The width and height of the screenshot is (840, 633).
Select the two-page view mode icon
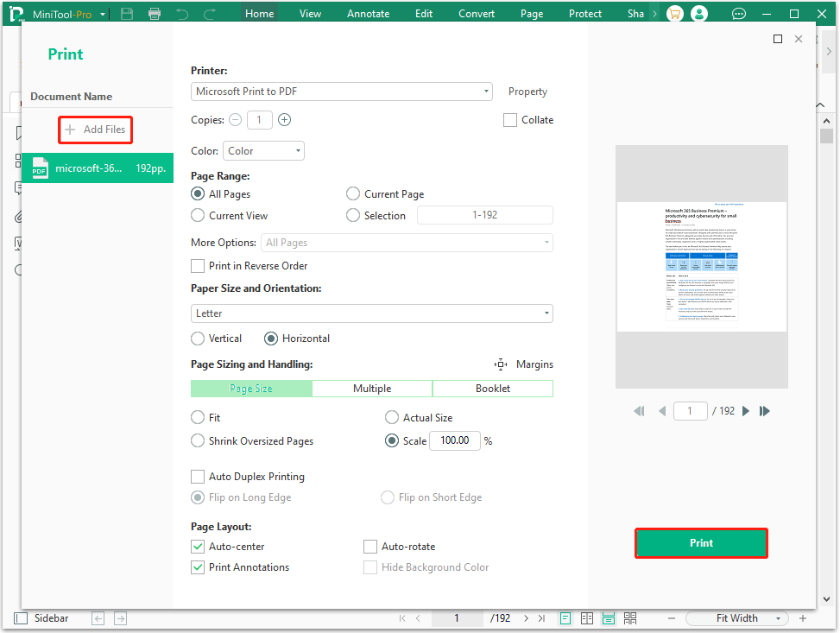click(x=587, y=617)
